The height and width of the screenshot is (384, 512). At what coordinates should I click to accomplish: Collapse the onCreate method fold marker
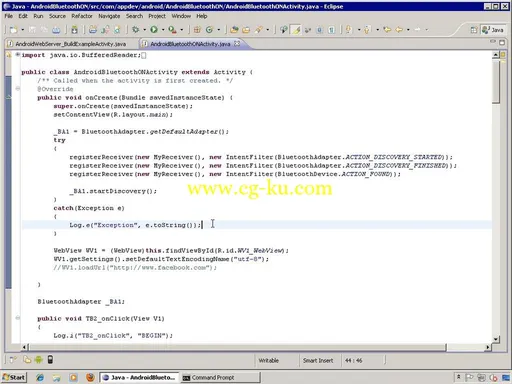18,89
